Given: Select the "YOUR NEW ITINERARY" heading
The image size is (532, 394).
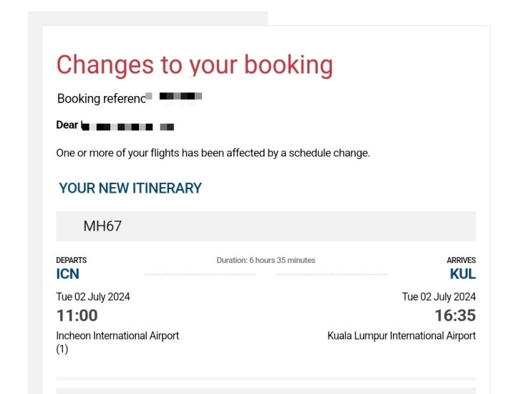Looking at the screenshot, I should pos(130,188).
